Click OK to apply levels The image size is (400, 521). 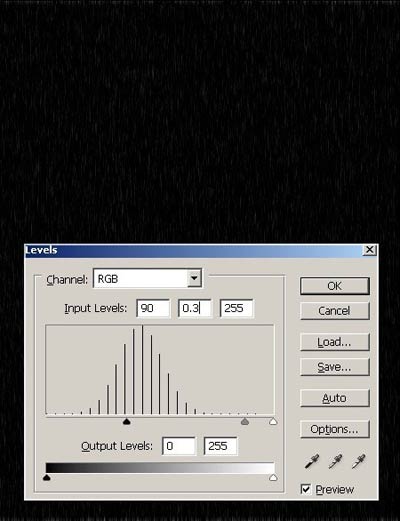tap(335, 286)
